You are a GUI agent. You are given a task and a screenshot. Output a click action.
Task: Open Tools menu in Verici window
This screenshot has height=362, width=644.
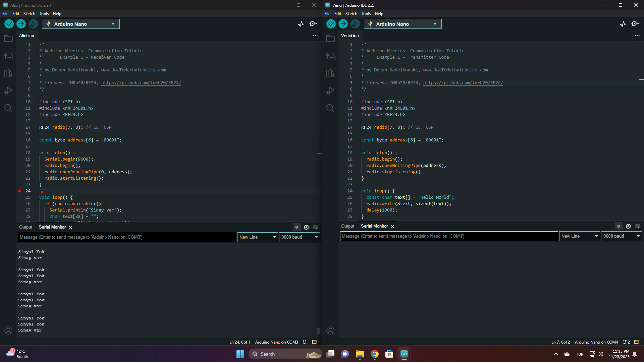pyautogui.click(x=366, y=14)
